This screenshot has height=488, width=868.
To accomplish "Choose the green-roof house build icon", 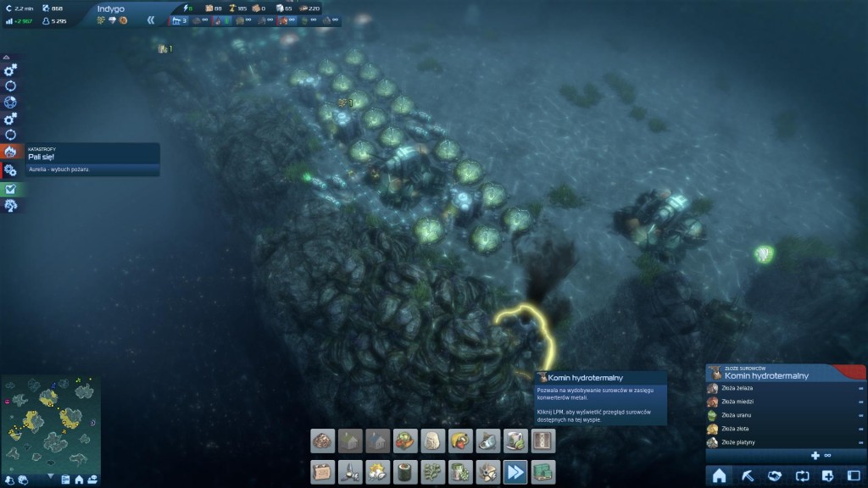I will [350, 441].
